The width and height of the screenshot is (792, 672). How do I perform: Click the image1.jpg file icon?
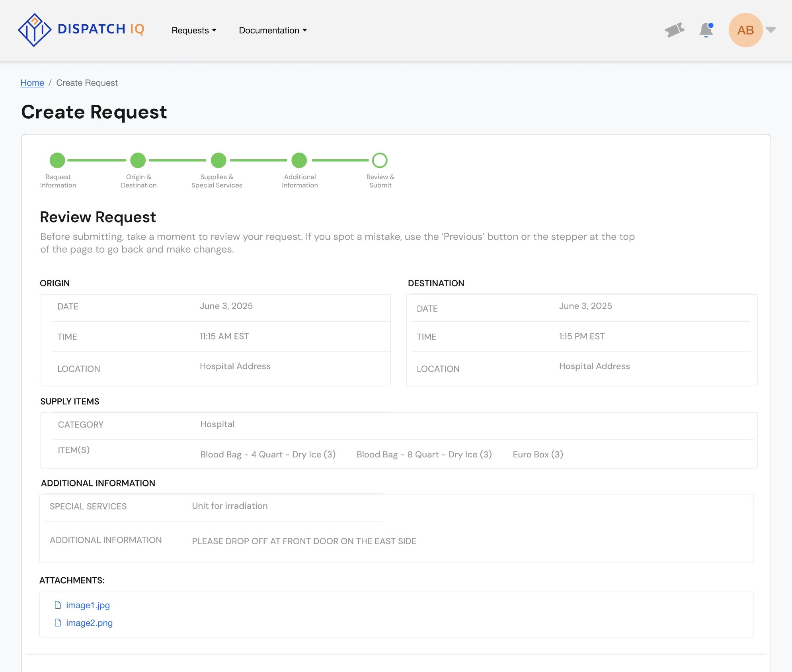click(58, 605)
